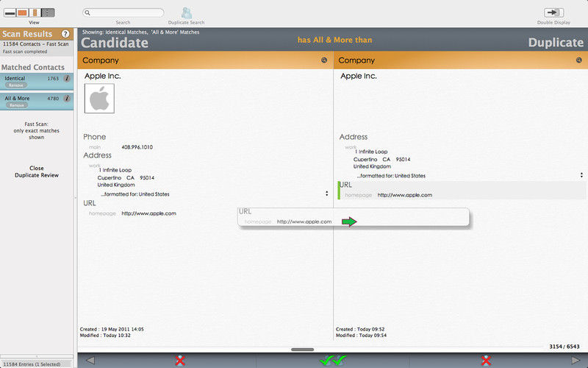Screen dimensions: 588x368
Task: Click the Candidate Phone section label
Action: tap(95, 137)
